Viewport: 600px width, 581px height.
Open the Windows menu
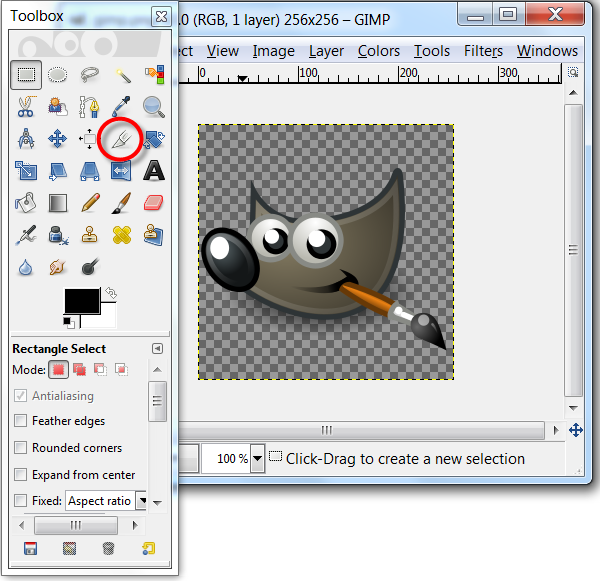pyautogui.click(x=547, y=51)
